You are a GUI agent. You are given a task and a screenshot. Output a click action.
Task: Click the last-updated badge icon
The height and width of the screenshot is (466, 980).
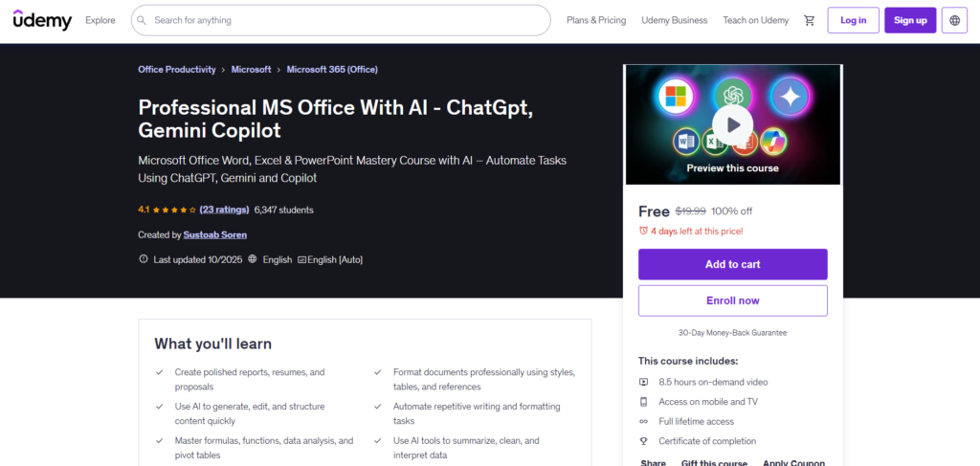pos(144,258)
